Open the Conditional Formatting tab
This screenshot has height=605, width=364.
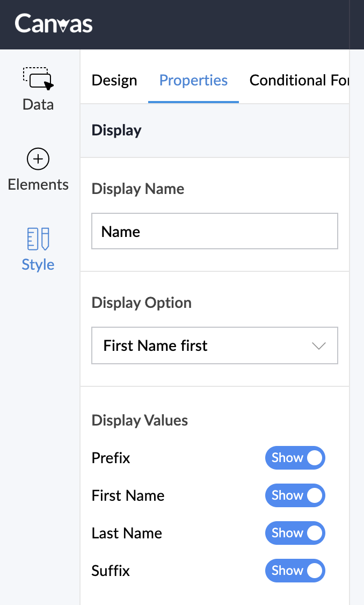(299, 81)
